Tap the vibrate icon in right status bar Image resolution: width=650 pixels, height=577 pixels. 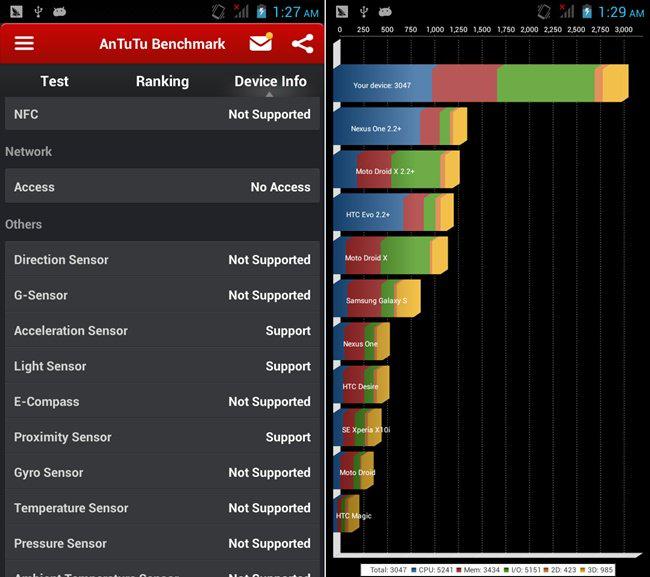click(x=544, y=12)
